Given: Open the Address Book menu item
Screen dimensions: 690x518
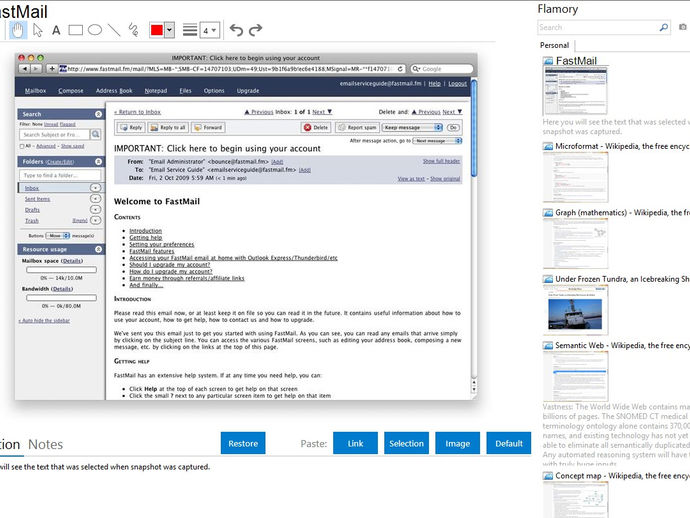Looking at the screenshot, I should tap(114, 91).
